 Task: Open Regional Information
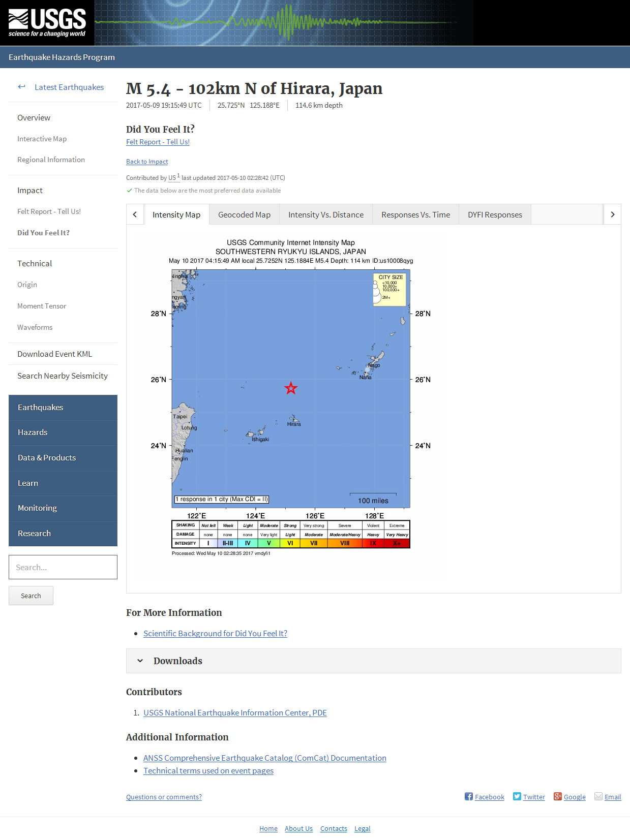pyautogui.click(x=51, y=160)
